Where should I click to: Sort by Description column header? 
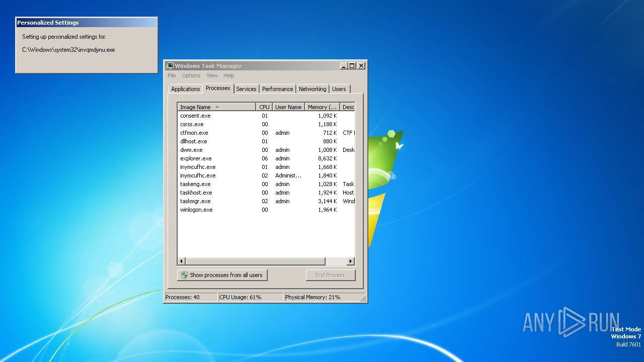(348, 107)
